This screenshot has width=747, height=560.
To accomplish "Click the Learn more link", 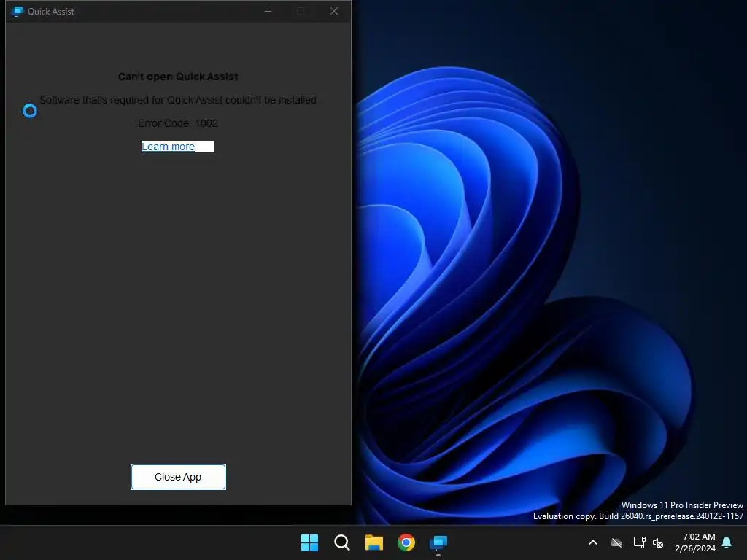I will pyautogui.click(x=169, y=147).
